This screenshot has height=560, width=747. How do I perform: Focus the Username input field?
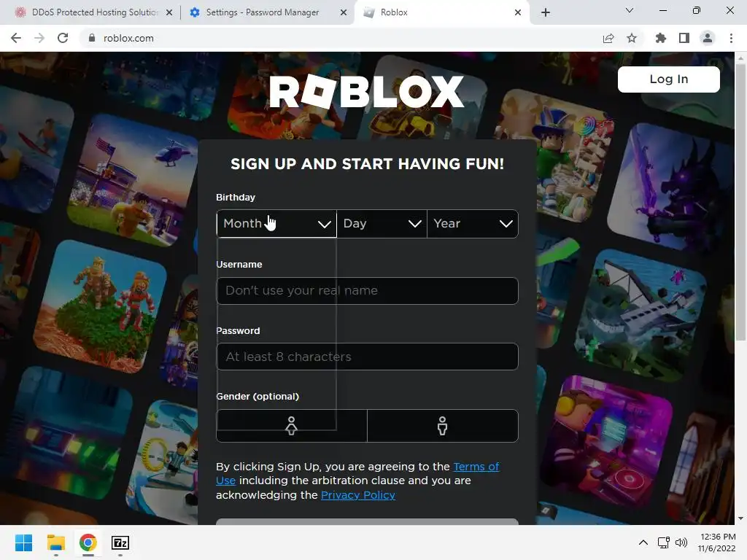(368, 290)
